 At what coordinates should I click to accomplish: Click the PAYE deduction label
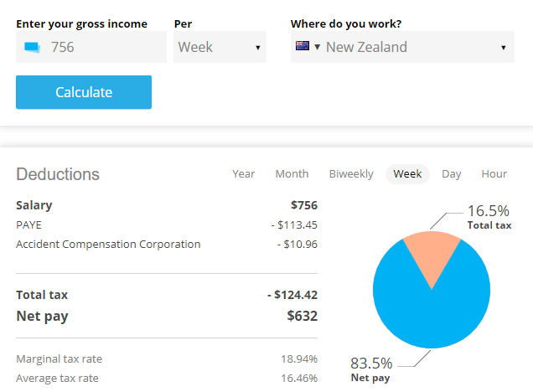pos(28,224)
